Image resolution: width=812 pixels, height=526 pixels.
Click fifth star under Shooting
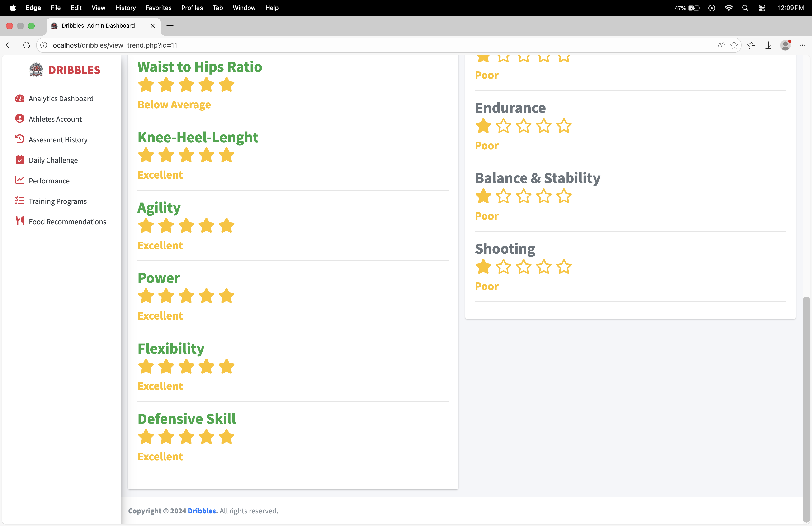tap(564, 267)
